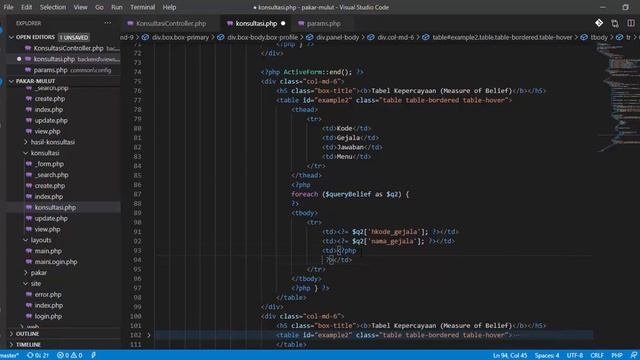This screenshot has height=360, width=640.
Task: Open the Terminal menu
Action: tap(142, 7)
